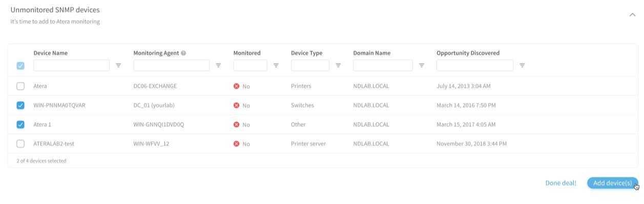Select the ATERALAB2-test device name

pyautogui.click(x=54, y=144)
